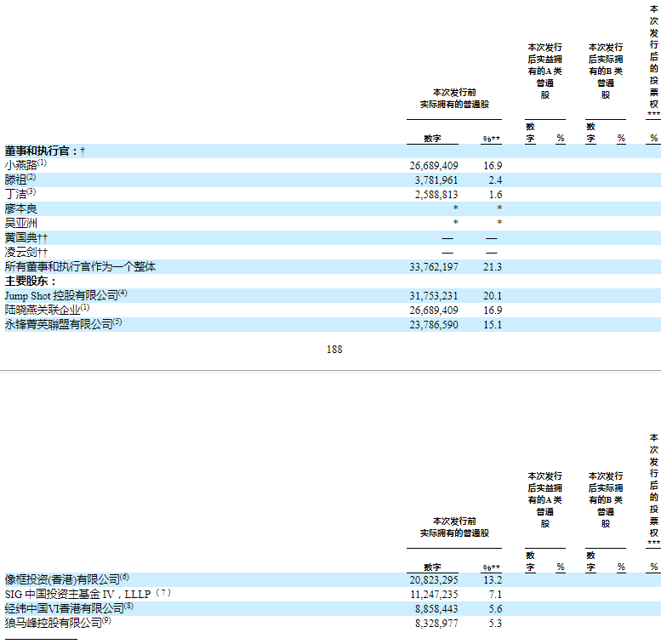Select the name '凌云剑††'

click(x=26, y=252)
